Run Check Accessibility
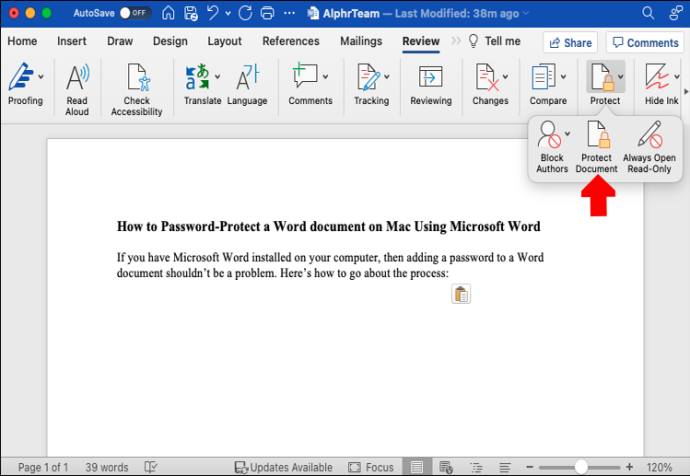This screenshot has width=690, height=476. click(x=137, y=77)
